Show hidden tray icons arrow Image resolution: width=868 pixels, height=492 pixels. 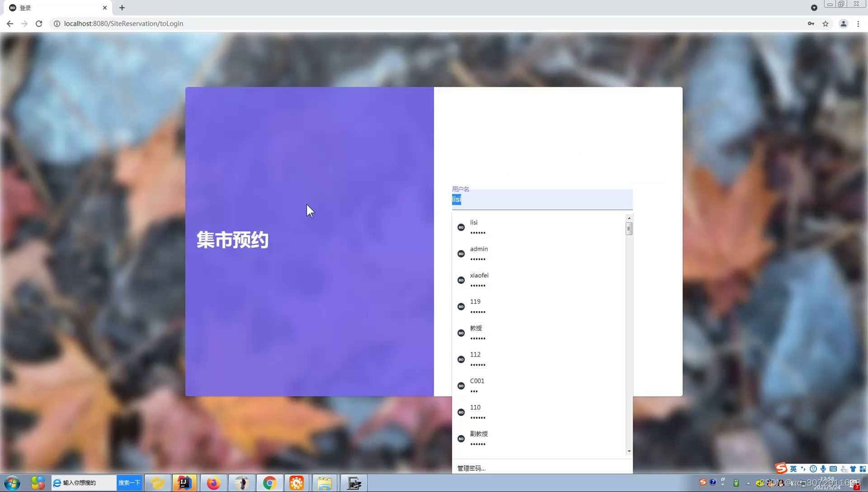click(748, 483)
